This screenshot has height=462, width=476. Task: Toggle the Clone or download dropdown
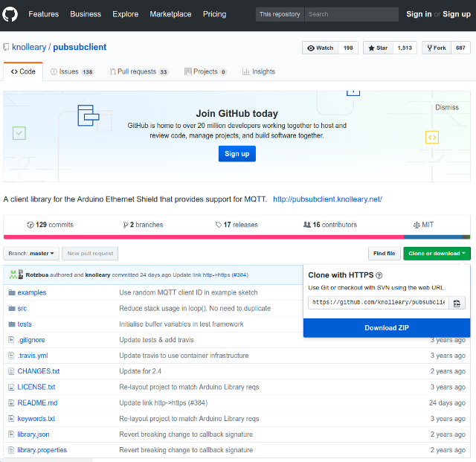pos(437,254)
